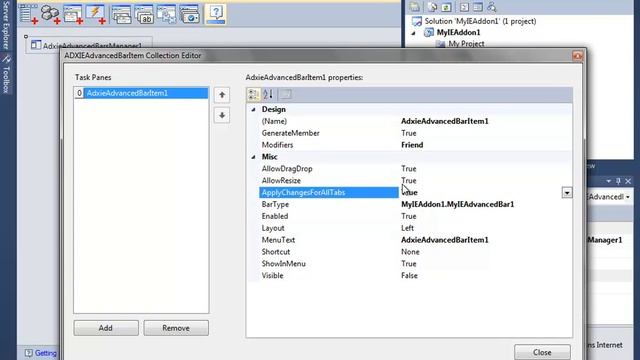Screen dimensions: 640x360
Task: Select the BarType property
Action: [x=276, y=204]
